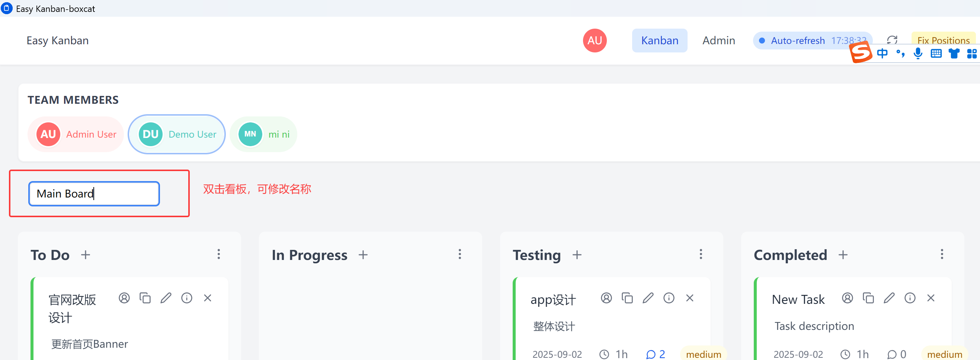
Task: Open the To Do column options menu
Action: pos(218,254)
